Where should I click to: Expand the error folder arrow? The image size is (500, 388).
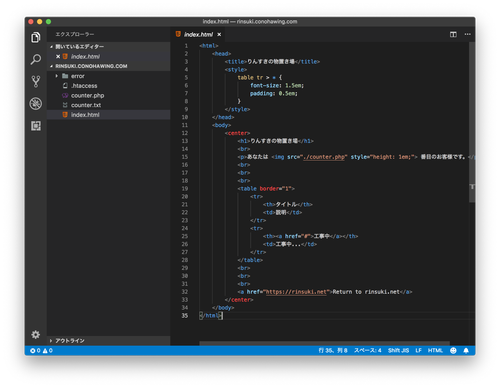[x=57, y=76]
